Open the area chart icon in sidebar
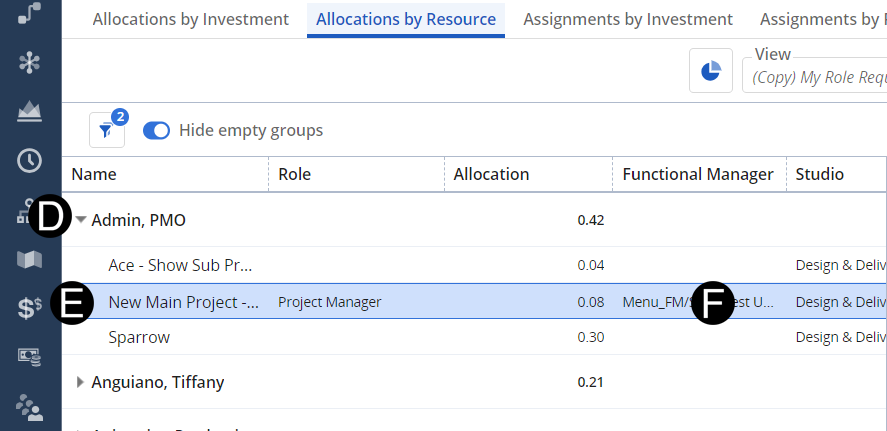This screenshot has width=887, height=431. pos(30,111)
